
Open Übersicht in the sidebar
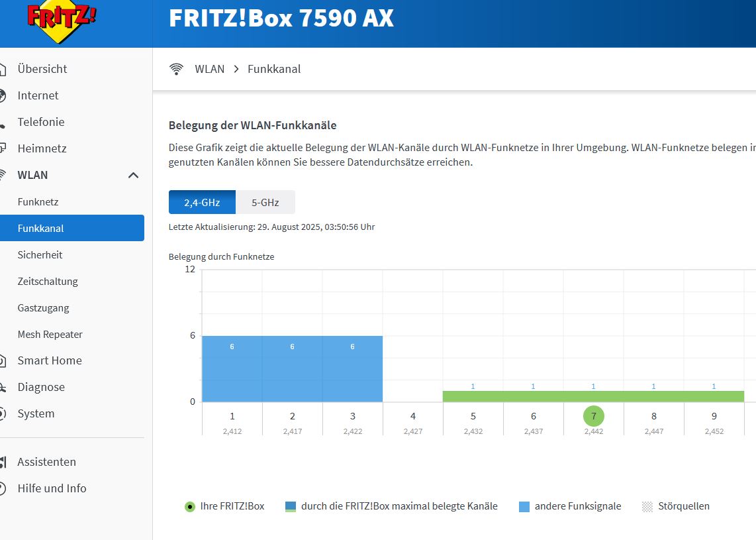(42, 69)
